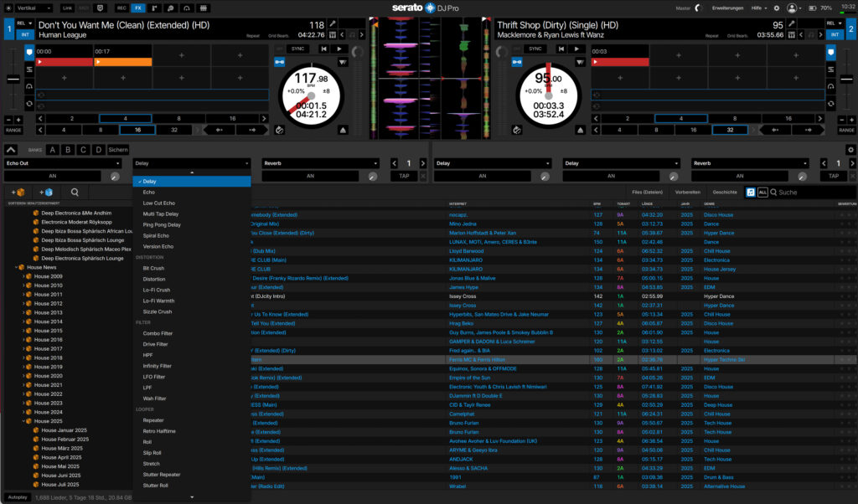The image size is (858, 504).
Task: Click the add smart crate icon
Action: tap(45, 193)
